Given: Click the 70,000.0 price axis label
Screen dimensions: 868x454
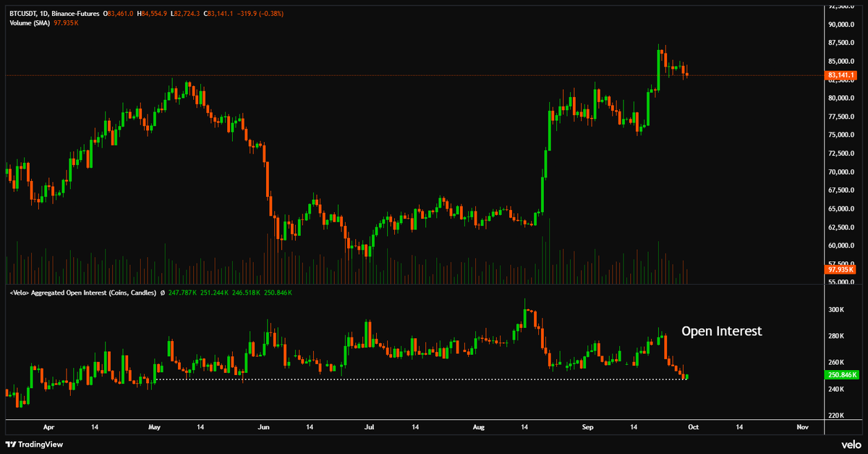Looking at the screenshot, I should coord(842,172).
